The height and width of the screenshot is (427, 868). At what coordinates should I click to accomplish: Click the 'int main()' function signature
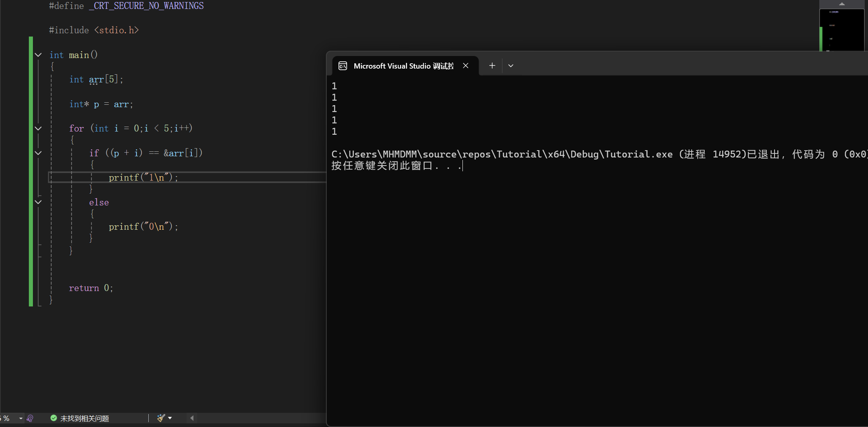tap(74, 55)
